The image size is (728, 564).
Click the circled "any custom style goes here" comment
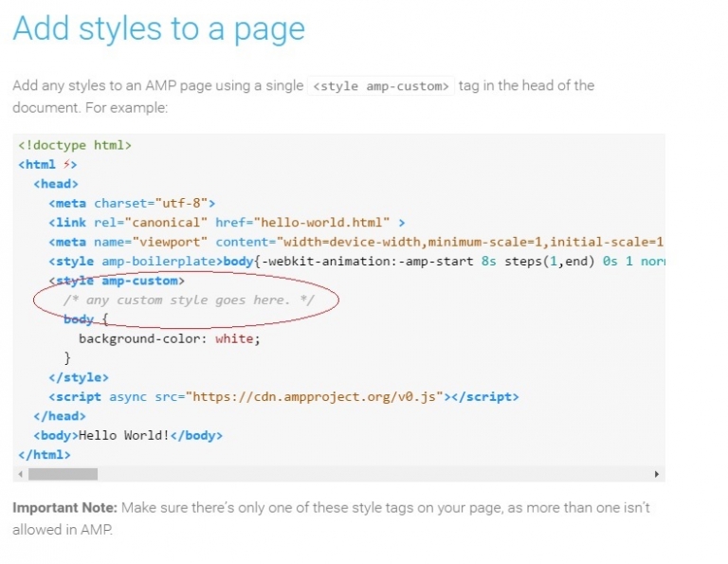[188, 300]
